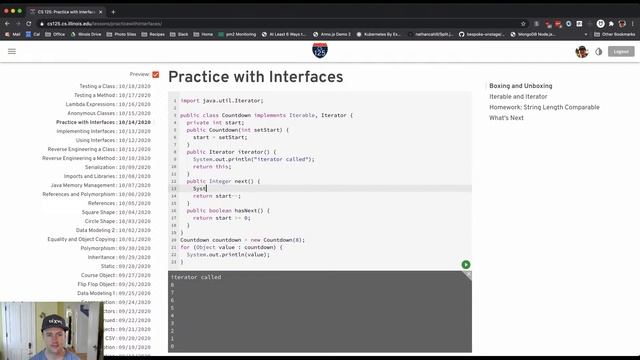The width and height of the screenshot is (640, 360).
Task: Open lesson Serialization 10/09/2020
Action: [118, 167]
